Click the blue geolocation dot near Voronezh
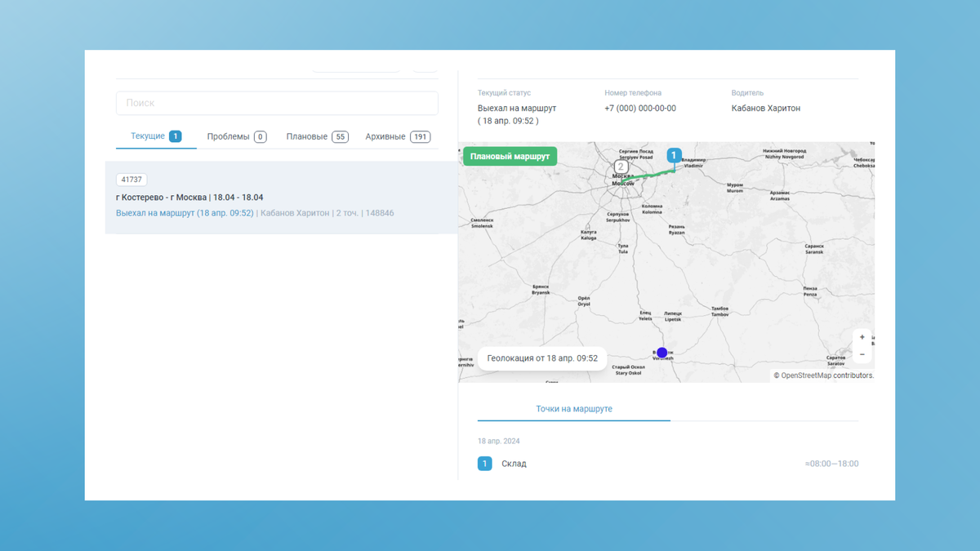Viewport: 980px width, 551px height. (662, 353)
